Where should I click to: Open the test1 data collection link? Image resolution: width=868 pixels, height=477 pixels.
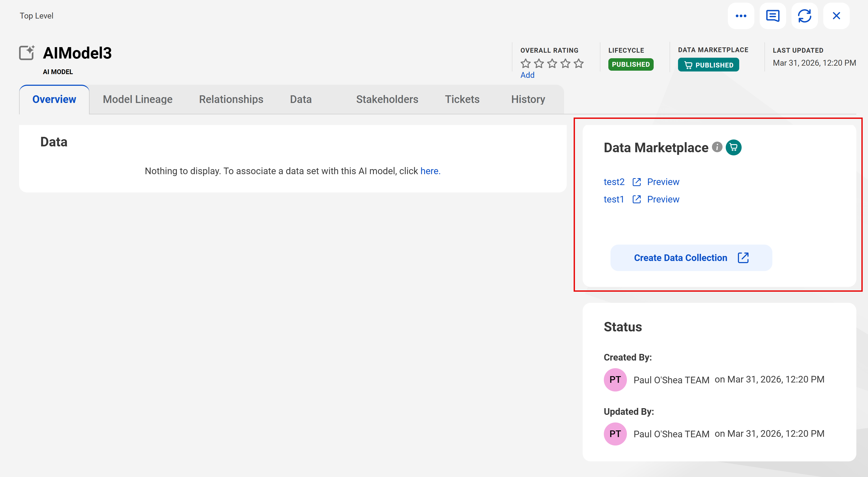pos(614,199)
